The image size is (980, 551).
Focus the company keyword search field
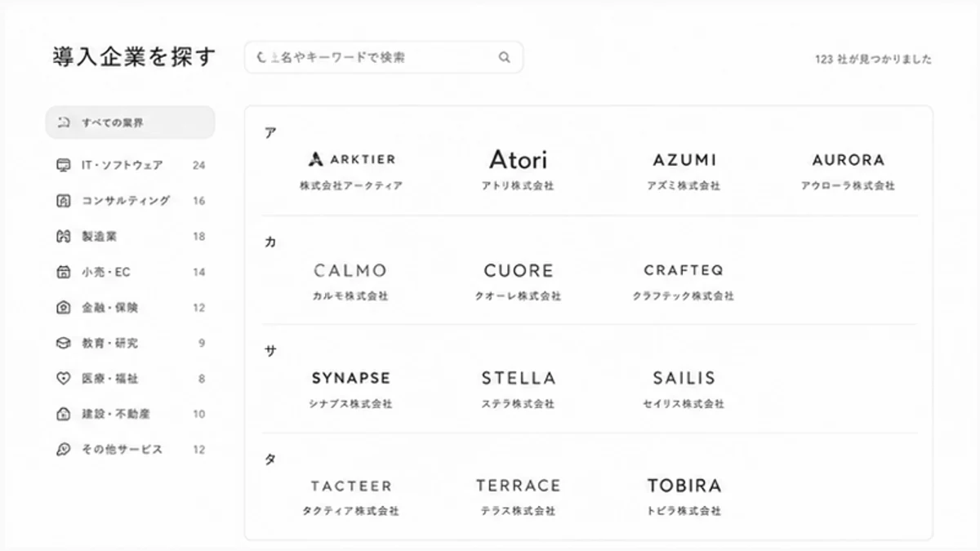[384, 57]
